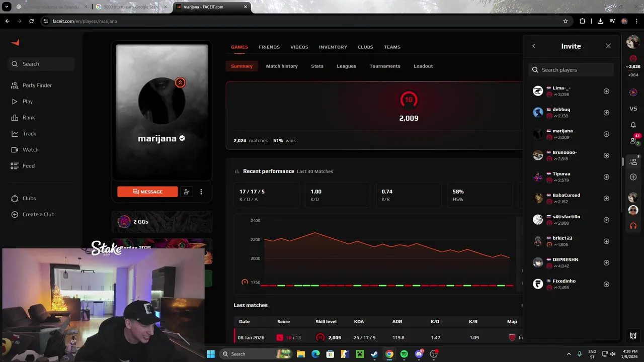Image resolution: width=644 pixels, height=362 pixels.
Task: Open Leagues sub-tab
Action: (x=346, y=66)
